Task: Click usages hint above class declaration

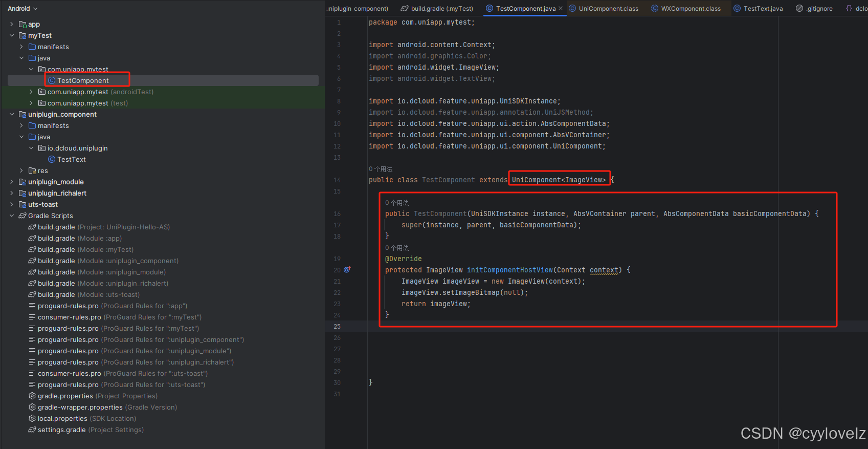Action: [381, 169]
